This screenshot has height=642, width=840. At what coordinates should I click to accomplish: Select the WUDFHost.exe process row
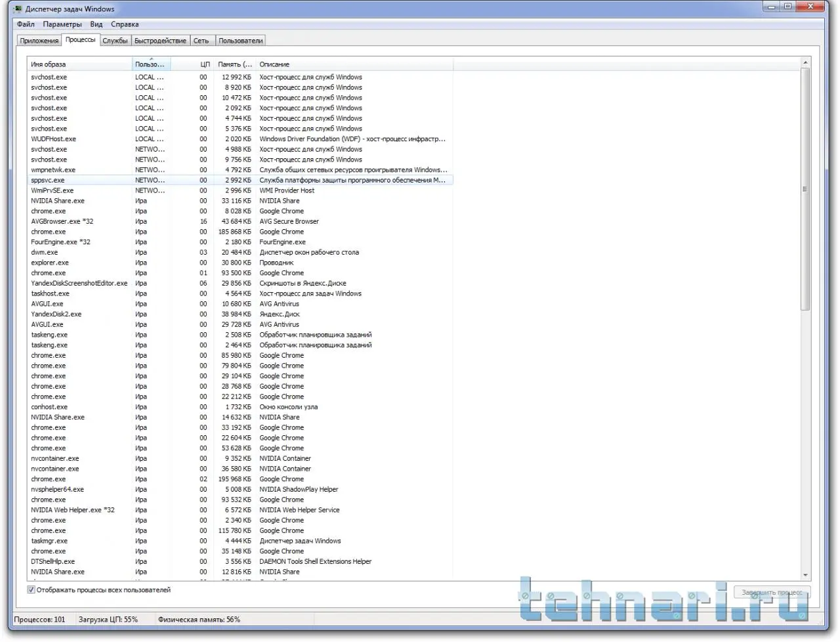click(240, 139)
